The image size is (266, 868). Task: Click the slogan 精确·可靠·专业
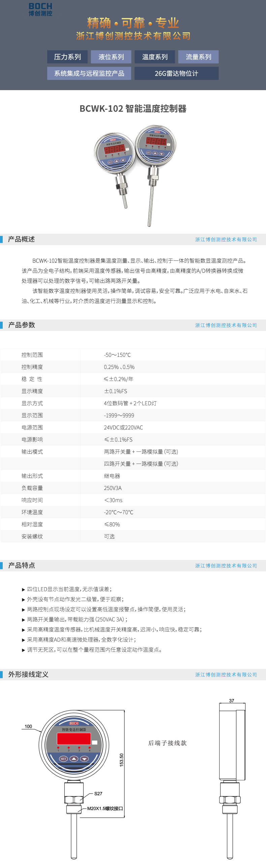[133, 23]
